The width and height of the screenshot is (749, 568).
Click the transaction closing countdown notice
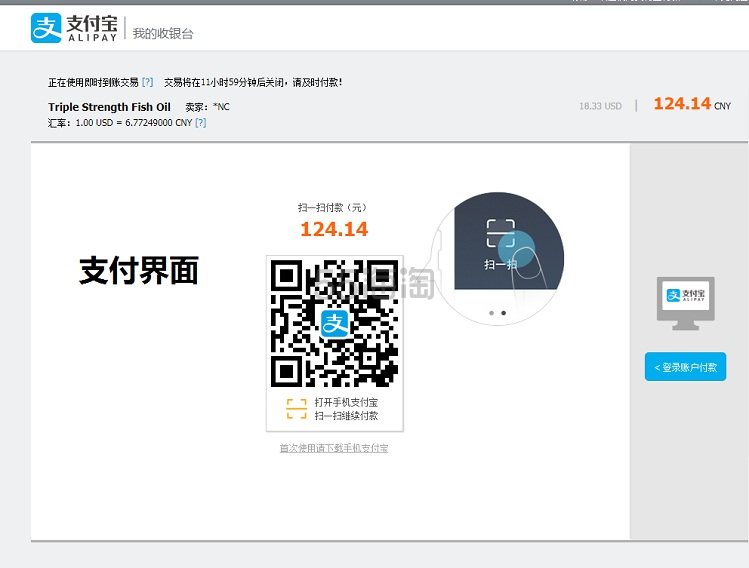click(x=253, y=82)
